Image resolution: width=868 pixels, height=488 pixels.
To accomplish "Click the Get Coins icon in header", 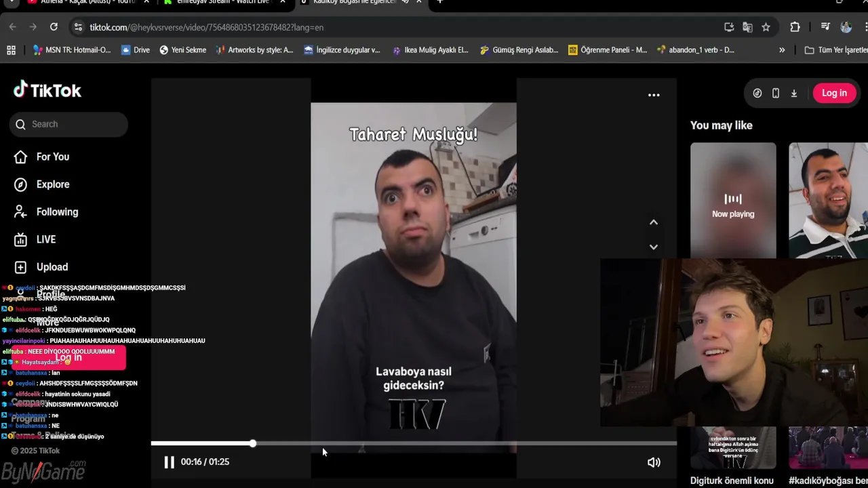I will pyautogui.click(x=757, y=94).
